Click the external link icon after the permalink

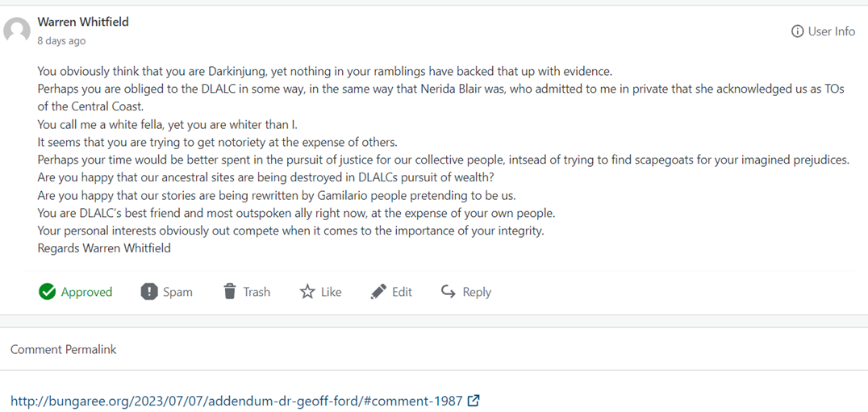(x=474, y=400)
